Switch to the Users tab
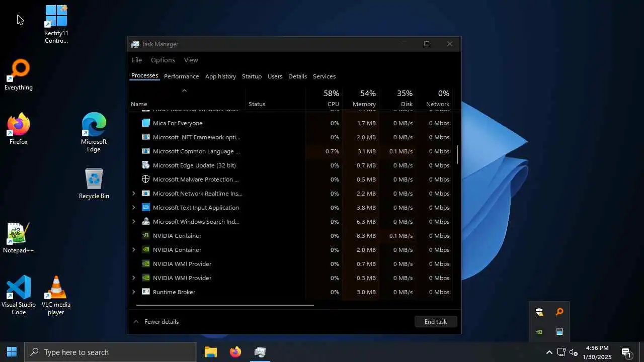This screenshot has height=362, width=644. coord(275,76)
